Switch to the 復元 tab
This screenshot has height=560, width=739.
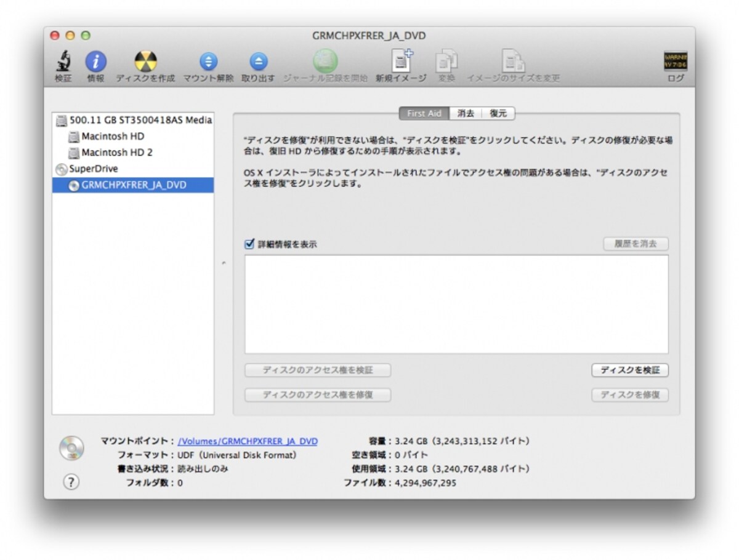coord(498,114)
